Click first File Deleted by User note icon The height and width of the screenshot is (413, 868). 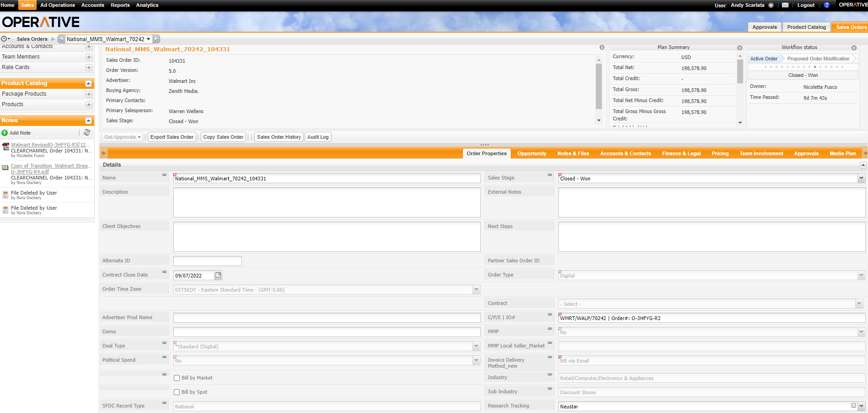tap(5, 195)
